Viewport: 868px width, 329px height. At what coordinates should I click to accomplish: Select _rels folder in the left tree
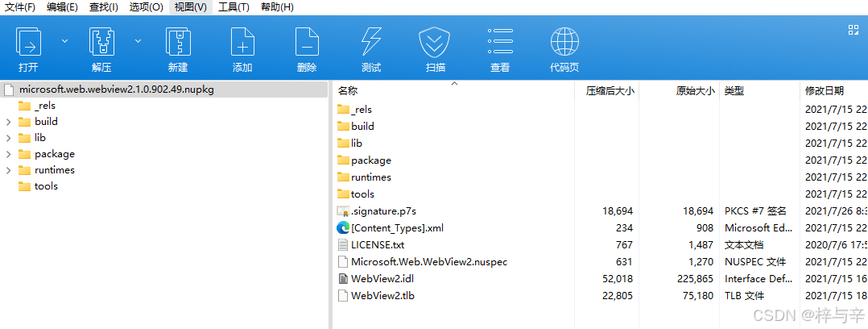coord(45,106)
